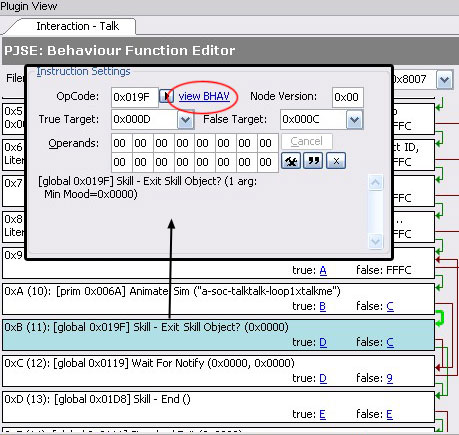Click the instruction description text about Min Mood
Screen dimensions: 459x435
pos(148,188)
